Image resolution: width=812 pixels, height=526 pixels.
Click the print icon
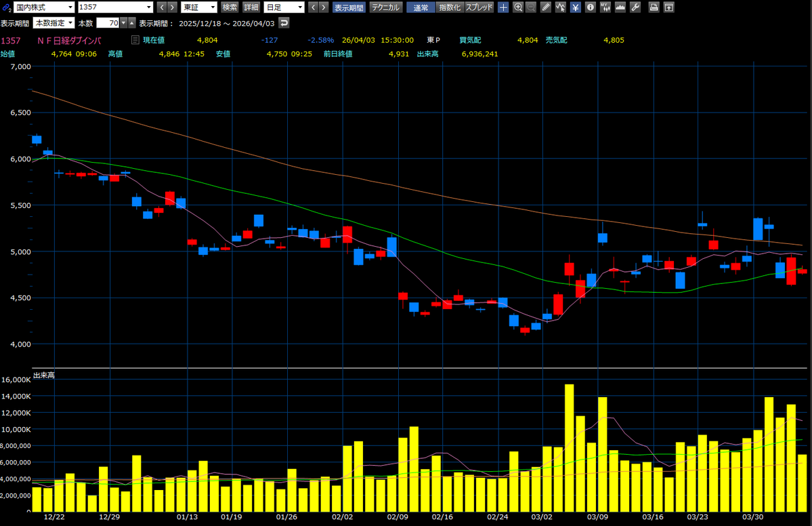pyautogui.click(x=654, y=7)
